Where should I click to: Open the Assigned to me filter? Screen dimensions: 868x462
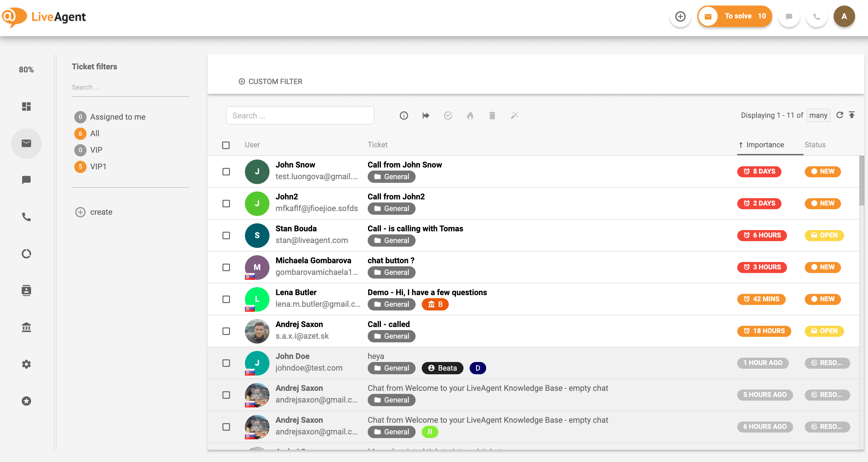(x=118, y=117)
